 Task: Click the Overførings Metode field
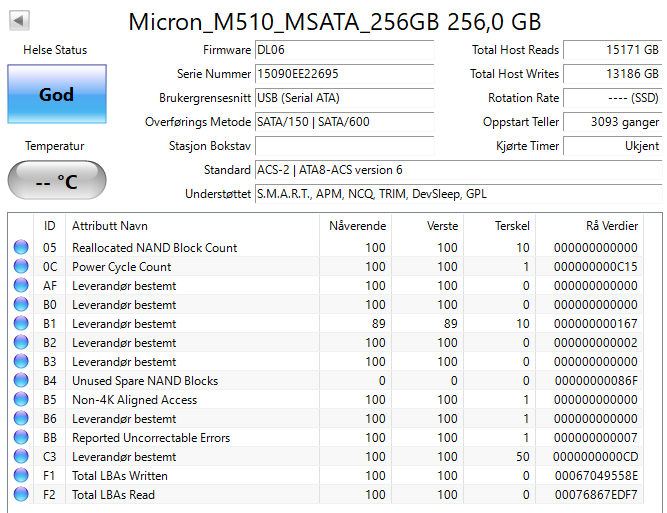pos(344,122)
